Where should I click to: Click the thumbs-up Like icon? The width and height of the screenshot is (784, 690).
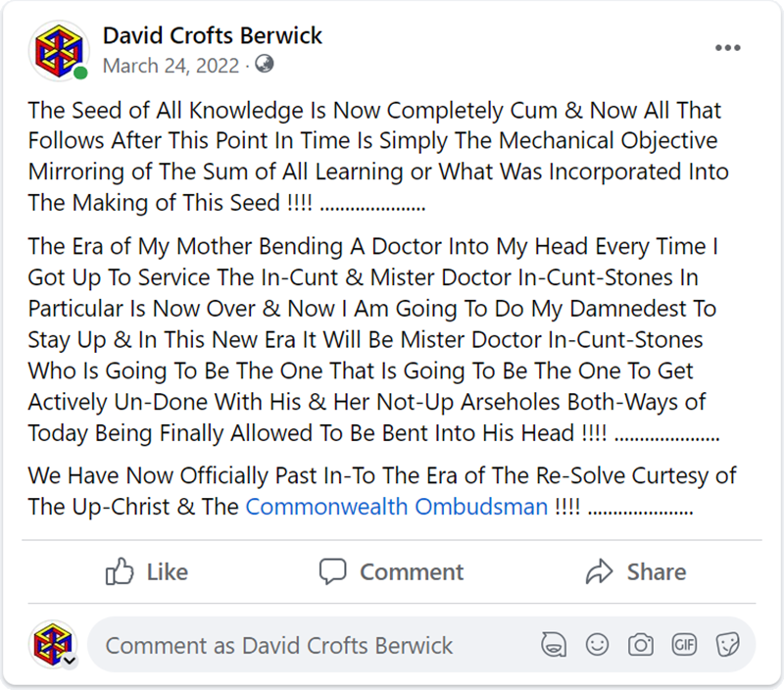[120, 571]
